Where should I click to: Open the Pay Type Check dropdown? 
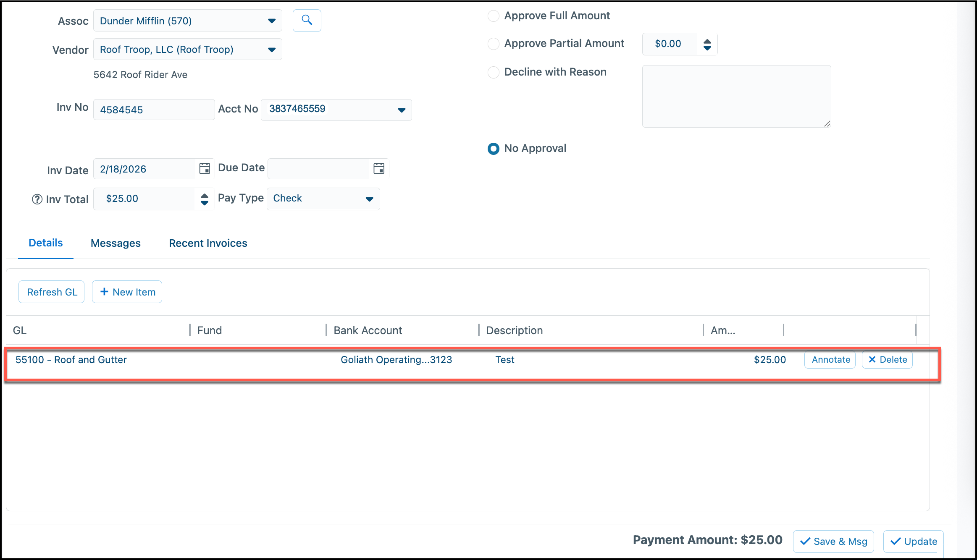(x=323, y=199)
